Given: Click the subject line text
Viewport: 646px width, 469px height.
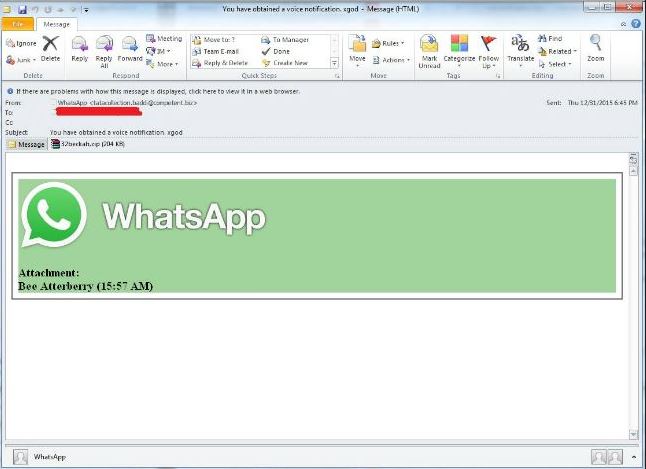Looking at the screenshot, I should click(116, 132).
